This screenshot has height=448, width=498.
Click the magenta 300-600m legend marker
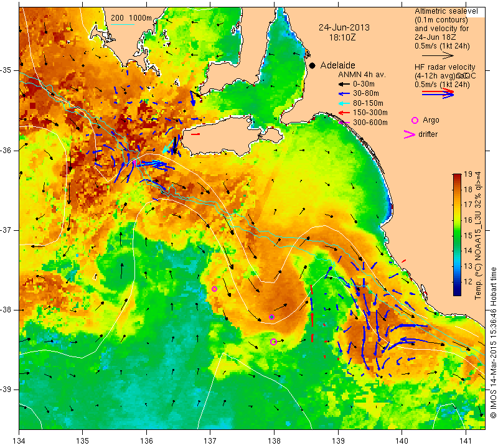pyautogui.click(x=344, y=122)
